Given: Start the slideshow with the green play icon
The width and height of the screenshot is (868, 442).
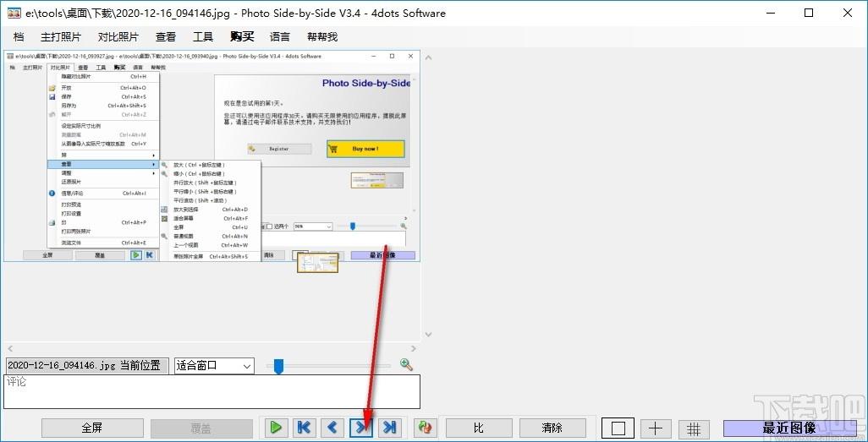Looking at the screenshot, I should tap(275, 428).
